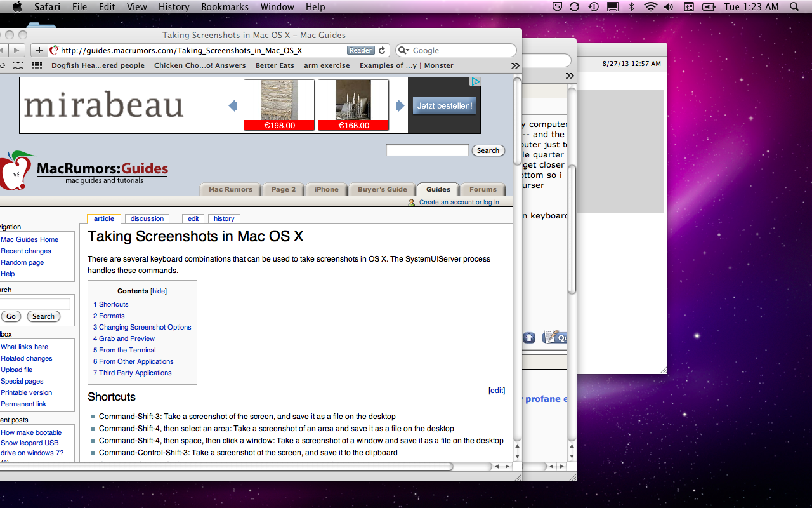Screen dimensions: 812x508
Task: Jump to 5 From the Terminal section
Action: tap(124, 350)
